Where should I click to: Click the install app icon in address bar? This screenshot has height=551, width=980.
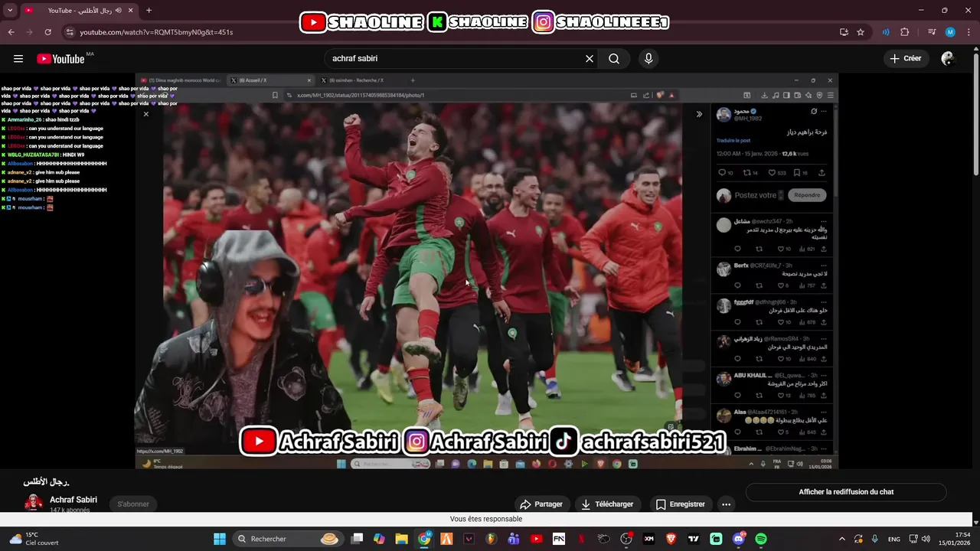[x=844, y=32]
